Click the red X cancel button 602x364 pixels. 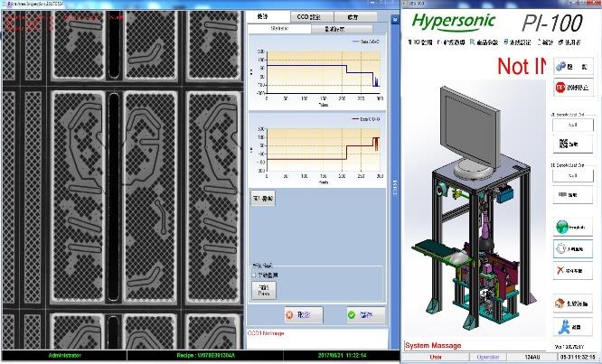(303, 314)
